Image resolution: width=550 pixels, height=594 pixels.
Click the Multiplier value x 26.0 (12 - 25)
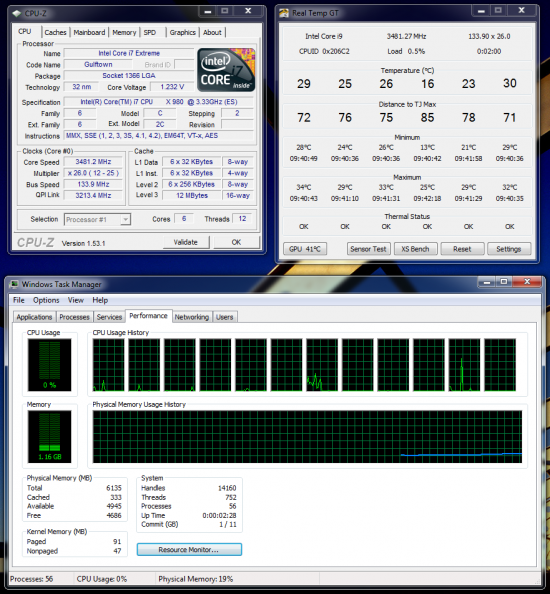(93, 173)
